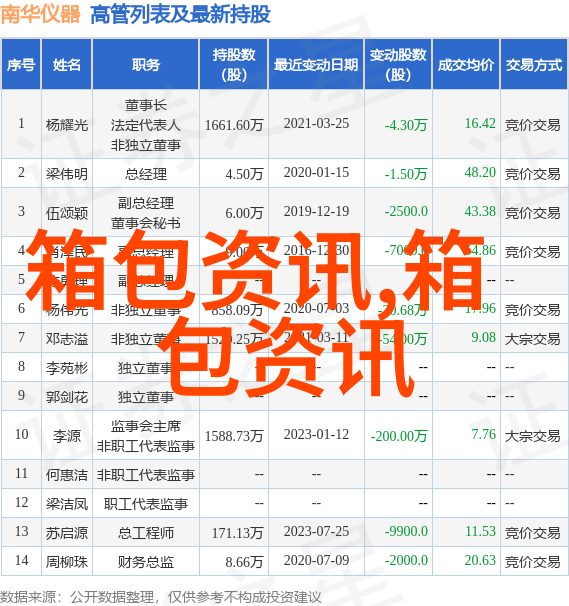
Task: Click the date 2023-07-25 in row 13
Action: tap(316, 531)
